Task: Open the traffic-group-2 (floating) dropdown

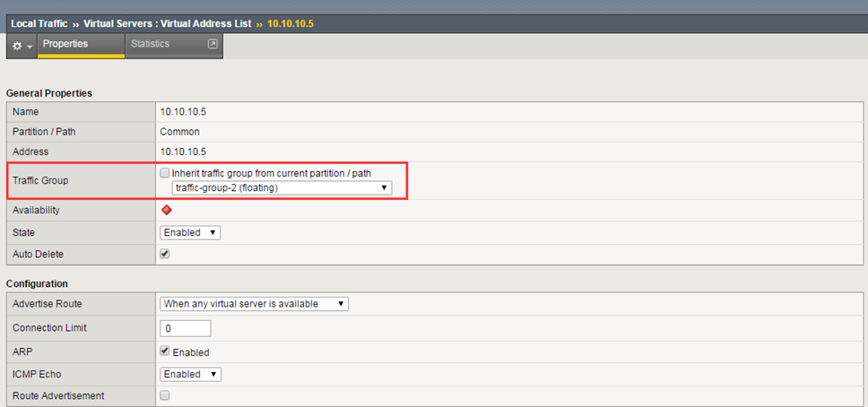Action: (x=282, y=187)
